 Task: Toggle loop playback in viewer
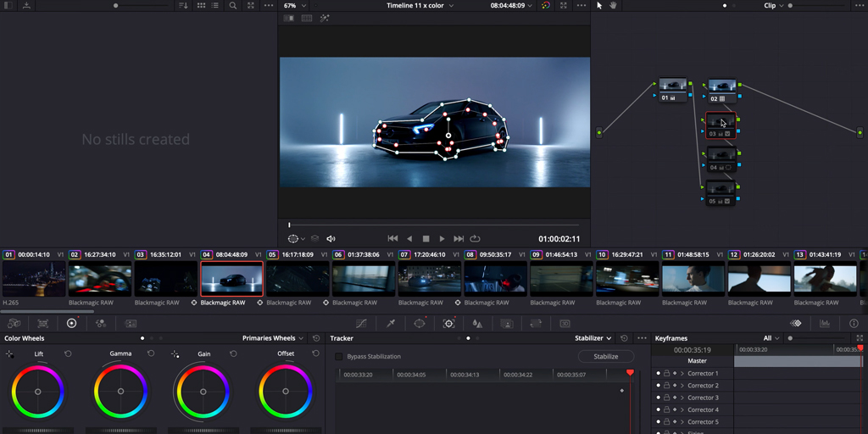475,239
